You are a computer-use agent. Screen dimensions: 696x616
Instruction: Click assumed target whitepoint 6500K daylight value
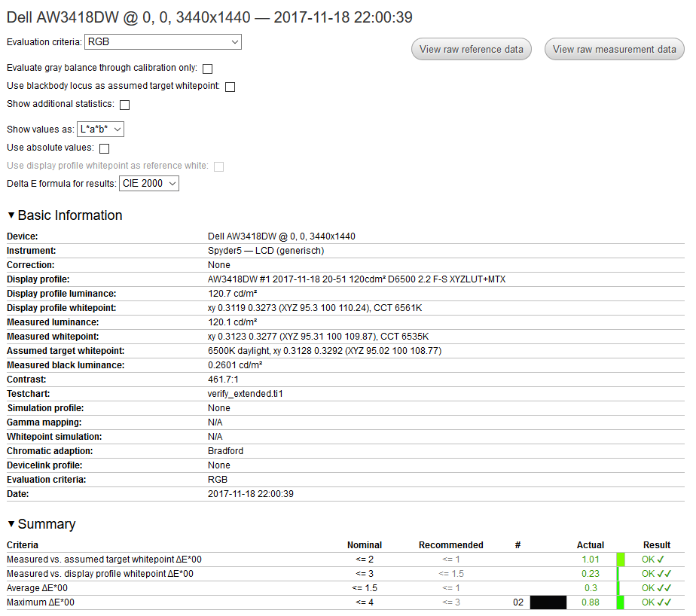pos(325,351)
